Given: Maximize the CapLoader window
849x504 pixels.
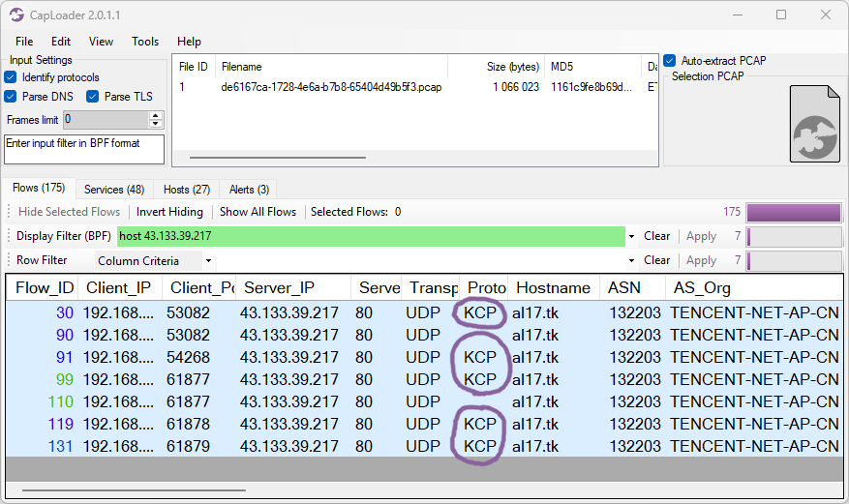Looking at the screenshot, I should click(x=781, y=15).
